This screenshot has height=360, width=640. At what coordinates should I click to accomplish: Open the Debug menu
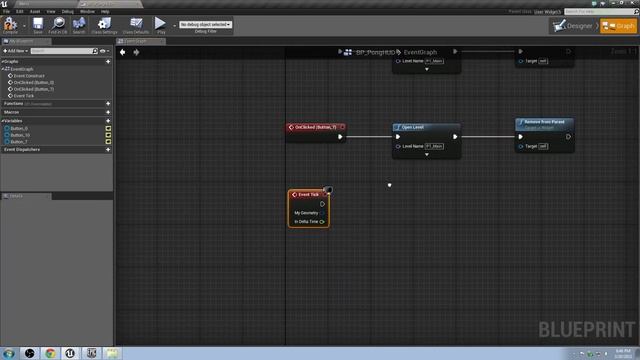(x=67, y=11)
